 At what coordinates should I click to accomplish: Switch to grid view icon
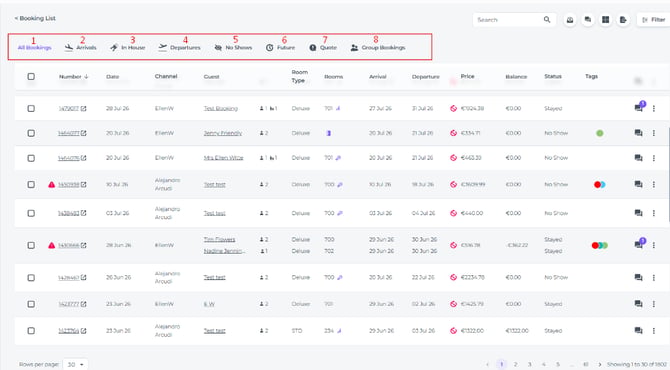(x=605, y=20)
